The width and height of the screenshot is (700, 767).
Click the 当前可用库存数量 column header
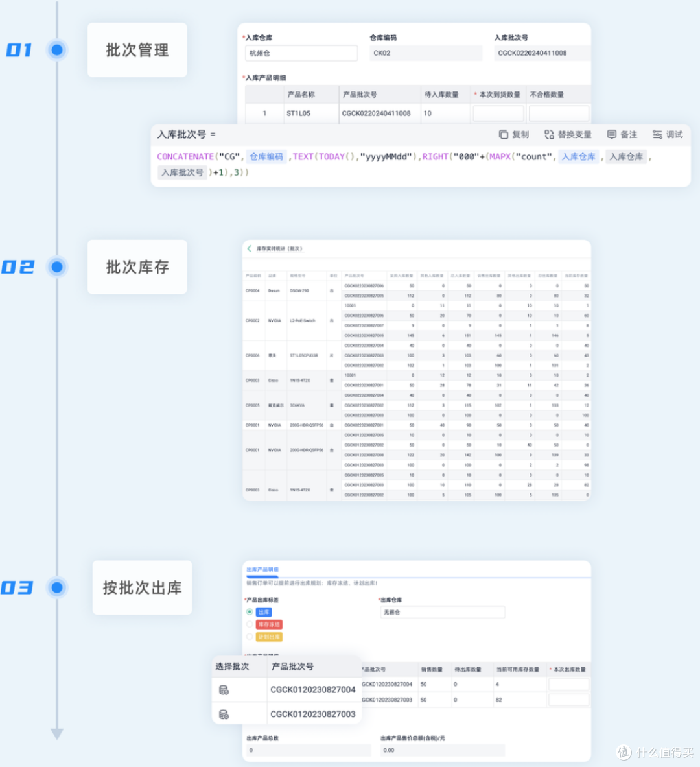click(517, 669)
